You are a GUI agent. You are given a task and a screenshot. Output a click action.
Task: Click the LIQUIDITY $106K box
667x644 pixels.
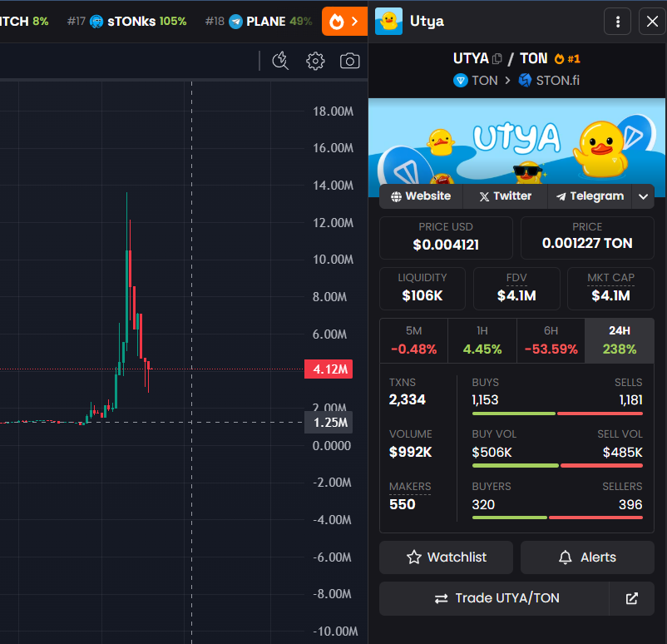422,289
